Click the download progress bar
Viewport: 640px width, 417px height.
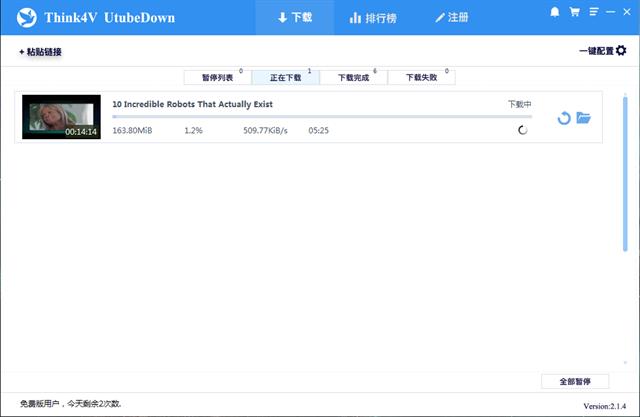(x=320, y=117)
